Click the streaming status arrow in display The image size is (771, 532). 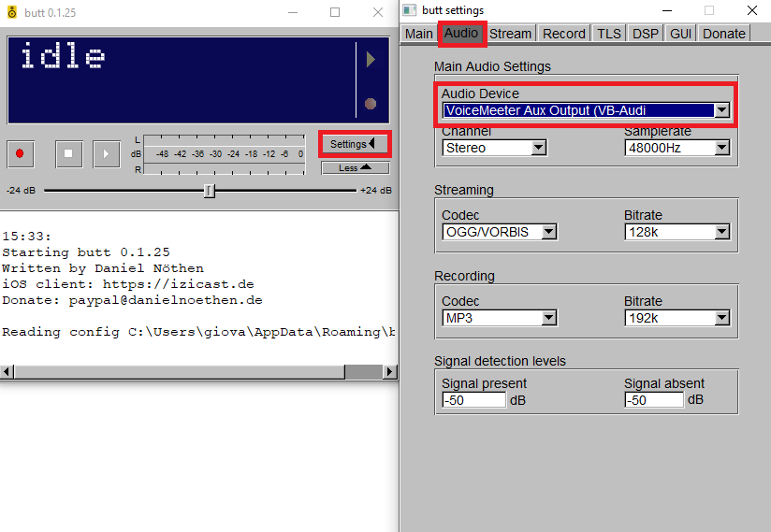pos(371,60)
